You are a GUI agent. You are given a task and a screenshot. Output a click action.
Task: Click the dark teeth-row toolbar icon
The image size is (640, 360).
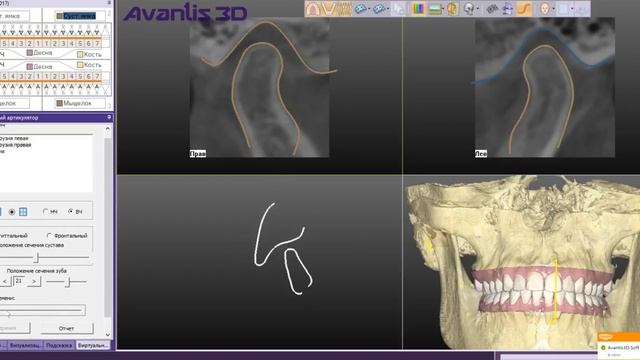pyautogui.click(x=492, y=9)
